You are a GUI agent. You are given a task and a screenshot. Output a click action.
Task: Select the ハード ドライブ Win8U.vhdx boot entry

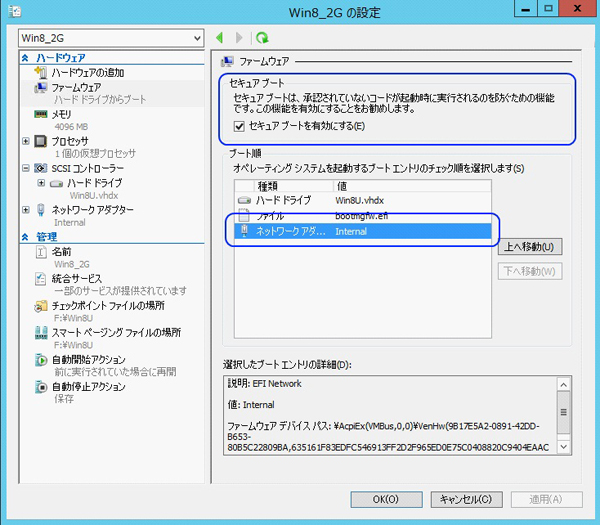click(363, 200)
